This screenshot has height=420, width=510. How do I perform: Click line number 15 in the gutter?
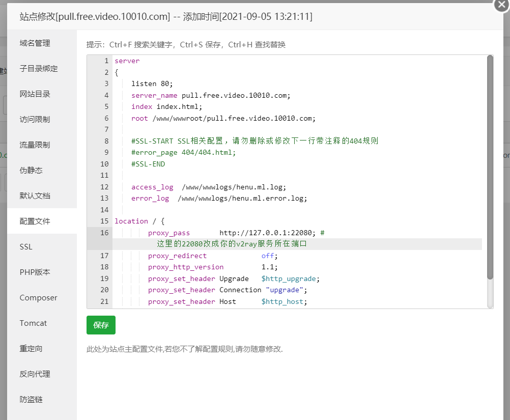(x=104, y=221)
